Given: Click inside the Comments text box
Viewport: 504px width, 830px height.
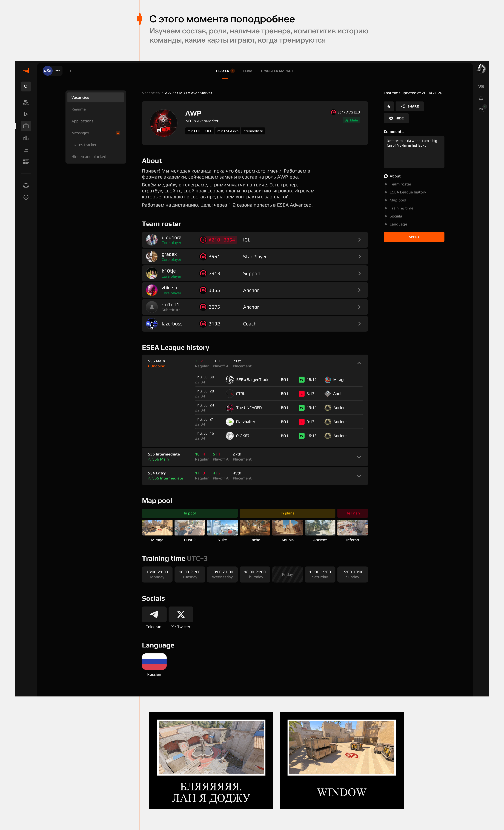Looking at the screenshot, I should [x=414, y=152].
